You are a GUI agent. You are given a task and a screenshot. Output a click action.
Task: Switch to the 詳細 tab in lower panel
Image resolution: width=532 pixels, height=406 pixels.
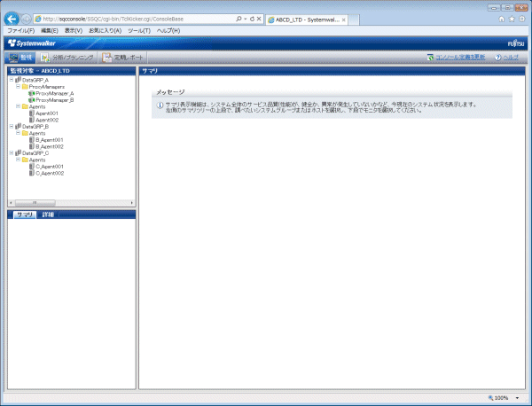48,215
